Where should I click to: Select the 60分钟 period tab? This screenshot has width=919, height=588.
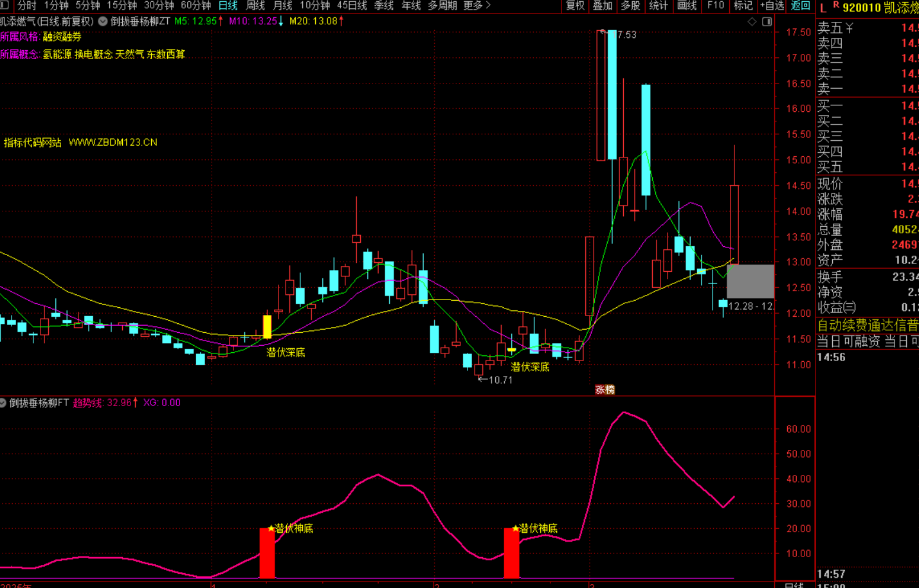(196, 6)
